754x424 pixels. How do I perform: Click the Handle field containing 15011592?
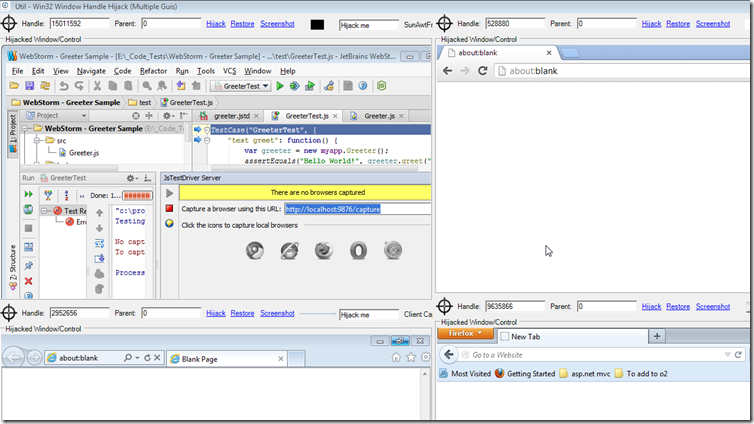coord(79,24)
